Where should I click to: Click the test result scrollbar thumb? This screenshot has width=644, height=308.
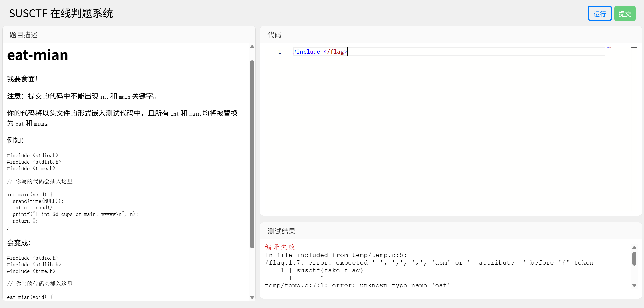634,258
